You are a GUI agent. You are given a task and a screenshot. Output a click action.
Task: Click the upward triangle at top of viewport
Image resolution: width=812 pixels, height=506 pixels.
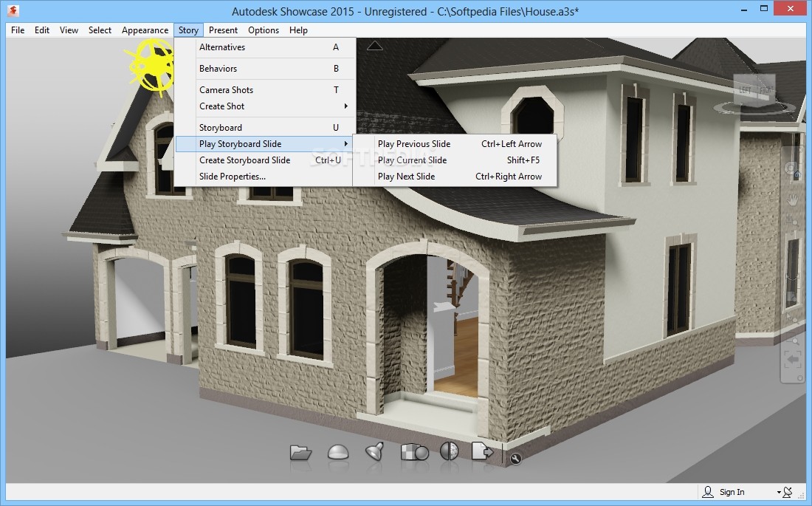(375, 46)
